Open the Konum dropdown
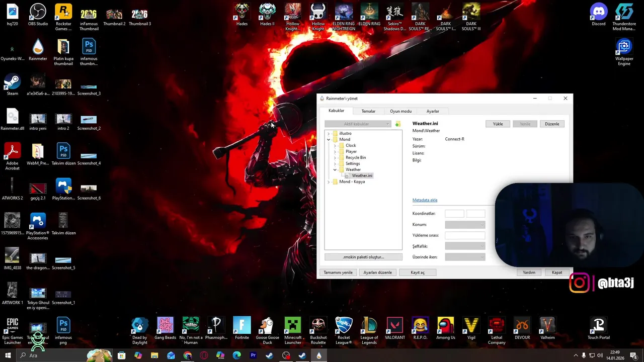This screenshot has height=362, width=644. (x=465, y=225)
